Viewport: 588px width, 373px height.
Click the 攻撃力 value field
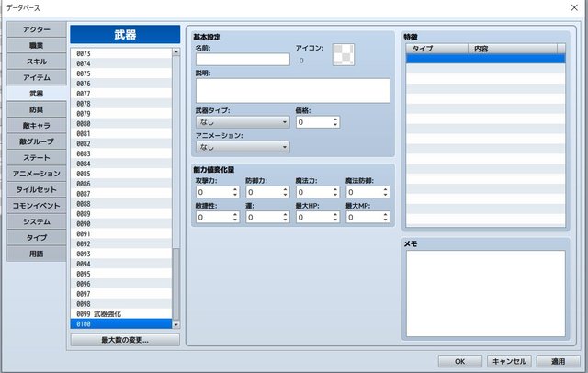tap(214, 192)
